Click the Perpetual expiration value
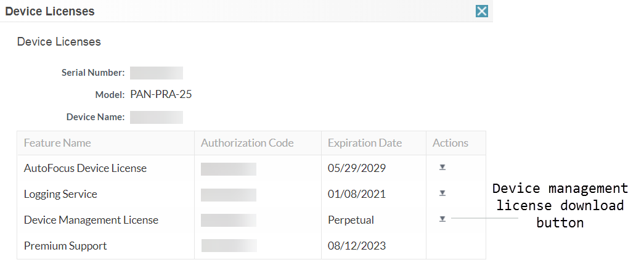Viewport: 644px width, 265px height. [x=351, y=220]
